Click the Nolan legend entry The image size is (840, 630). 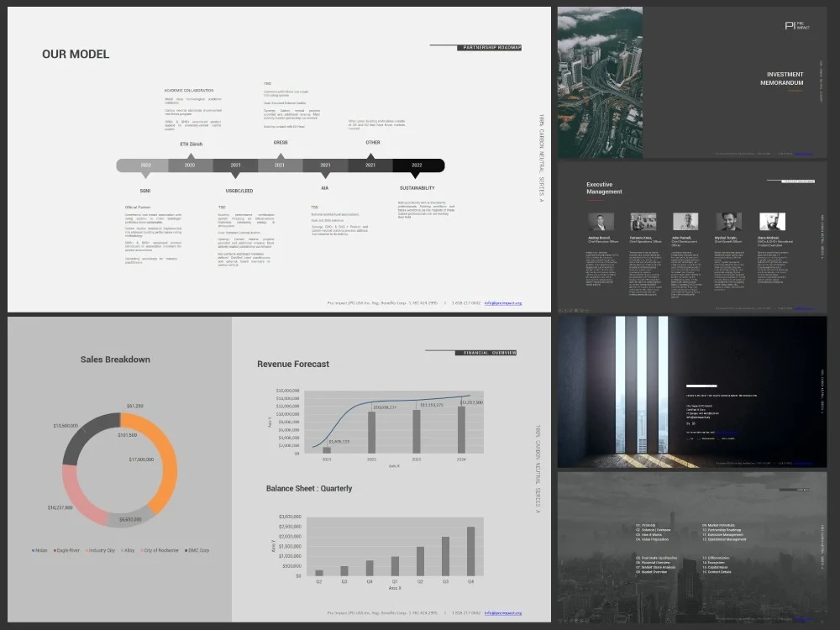coord(39,550)
